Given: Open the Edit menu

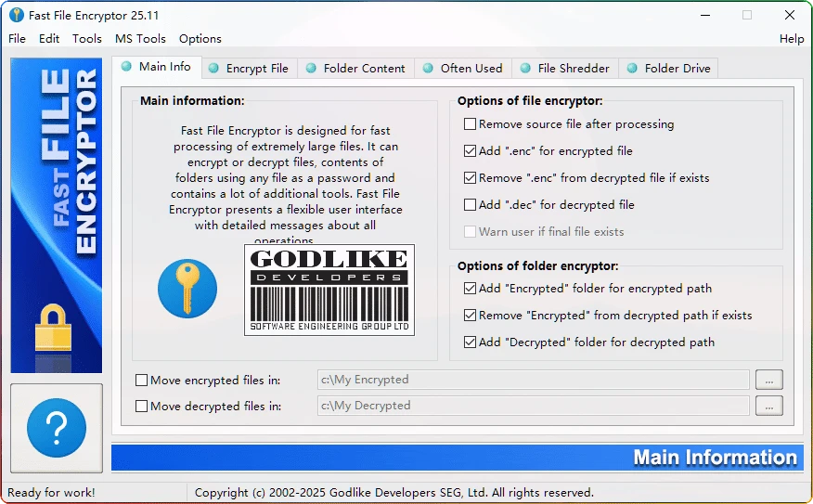Looking at the screenshot, I should tap(49, 39).
